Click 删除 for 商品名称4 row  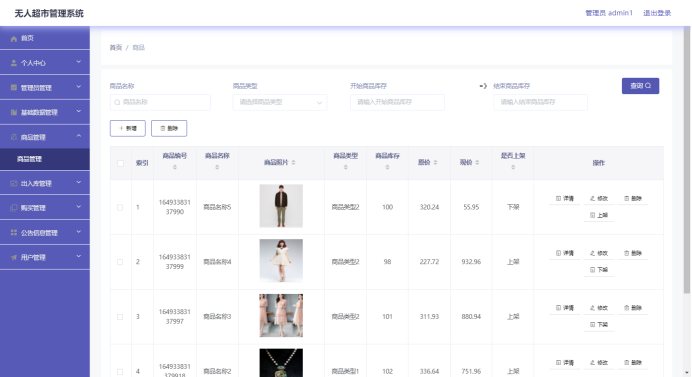[x=633, y=253]
